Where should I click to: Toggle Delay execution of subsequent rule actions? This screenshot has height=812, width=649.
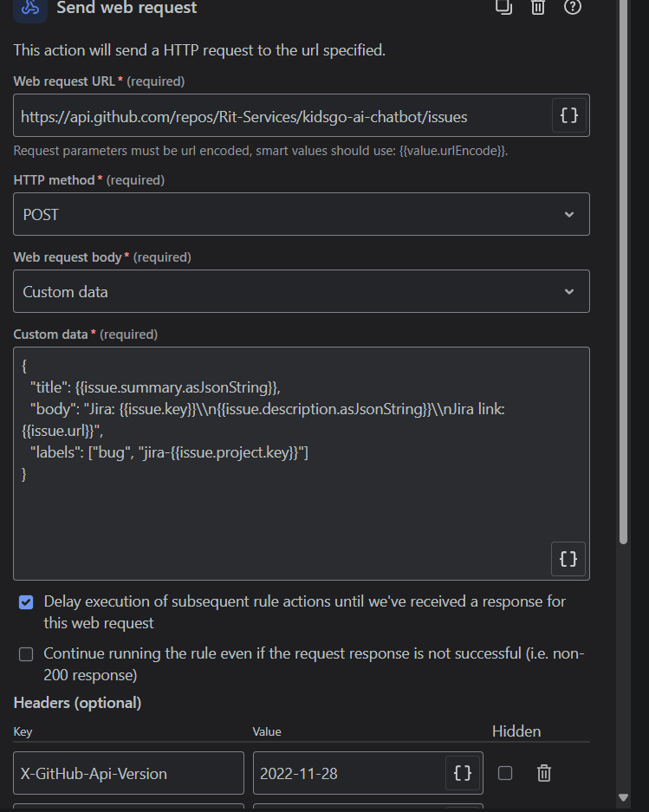26,602
